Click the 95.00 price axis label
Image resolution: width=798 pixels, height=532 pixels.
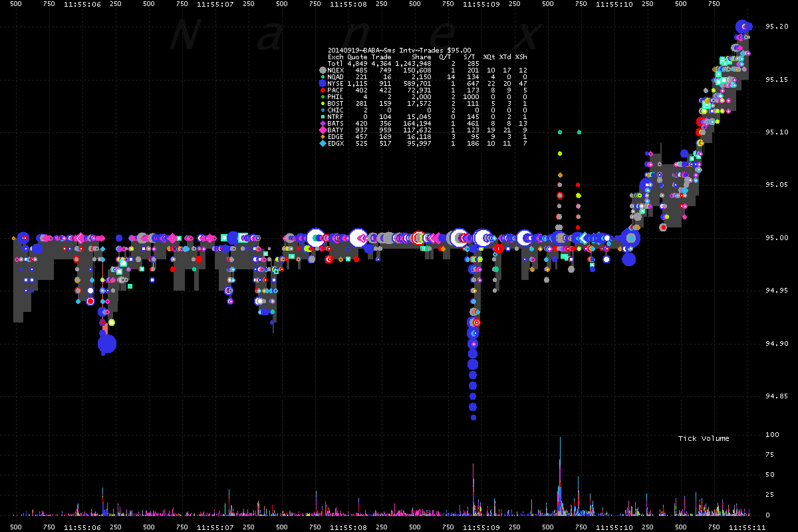pyautogui.click(x=778, y=238)
